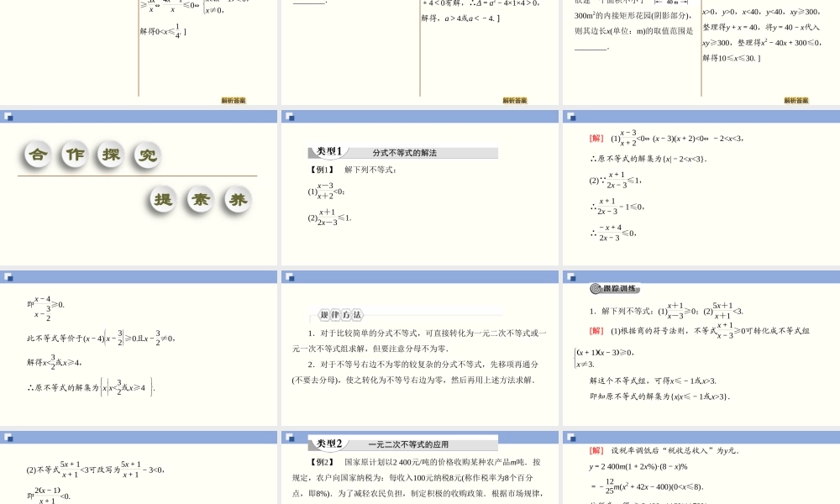Click the 合 seal stamp icon

point(36,154)
